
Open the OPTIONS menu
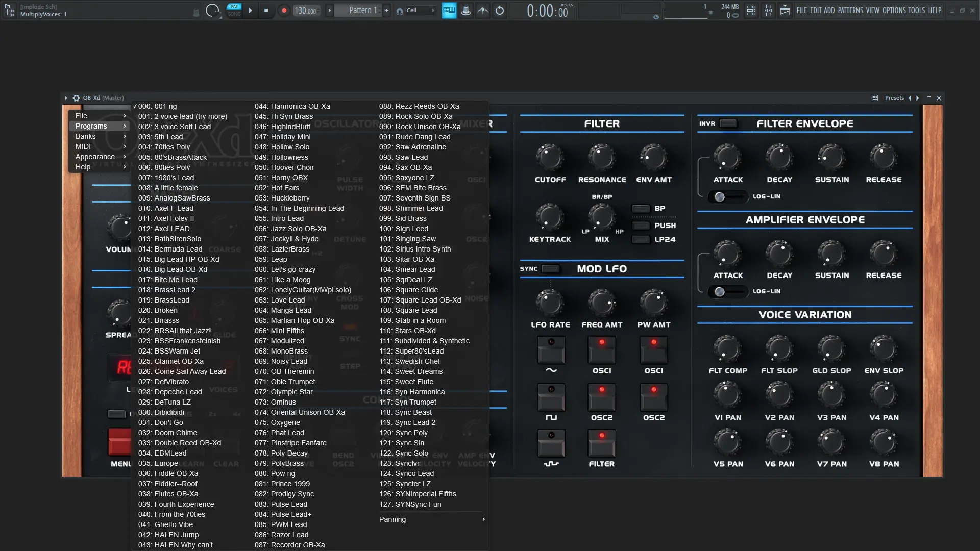[x=894, y=10]
